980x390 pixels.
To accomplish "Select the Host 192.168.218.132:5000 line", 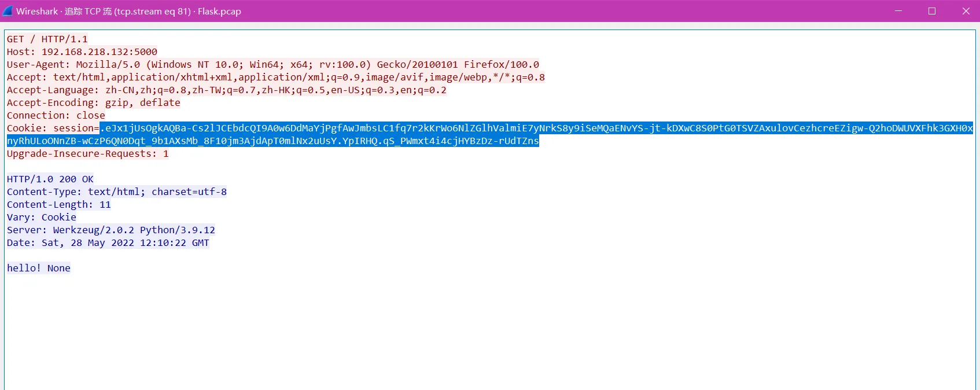I will pyautogui.click(x=82, y=52).
